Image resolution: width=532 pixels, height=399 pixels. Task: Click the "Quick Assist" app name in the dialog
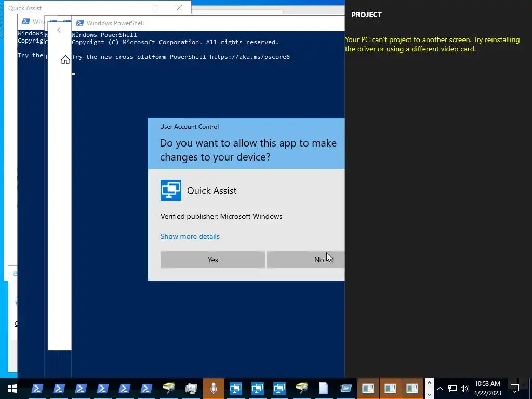tap(212, 190)
